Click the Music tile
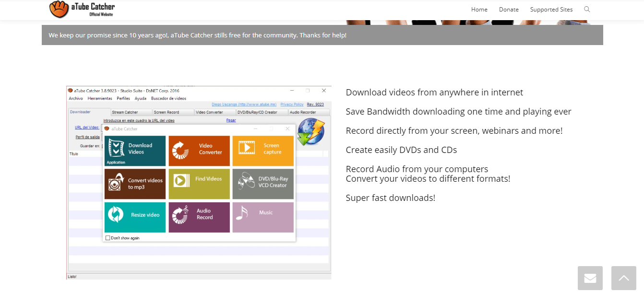This screenshot has height=304, width=644. [x=263, y=217]
